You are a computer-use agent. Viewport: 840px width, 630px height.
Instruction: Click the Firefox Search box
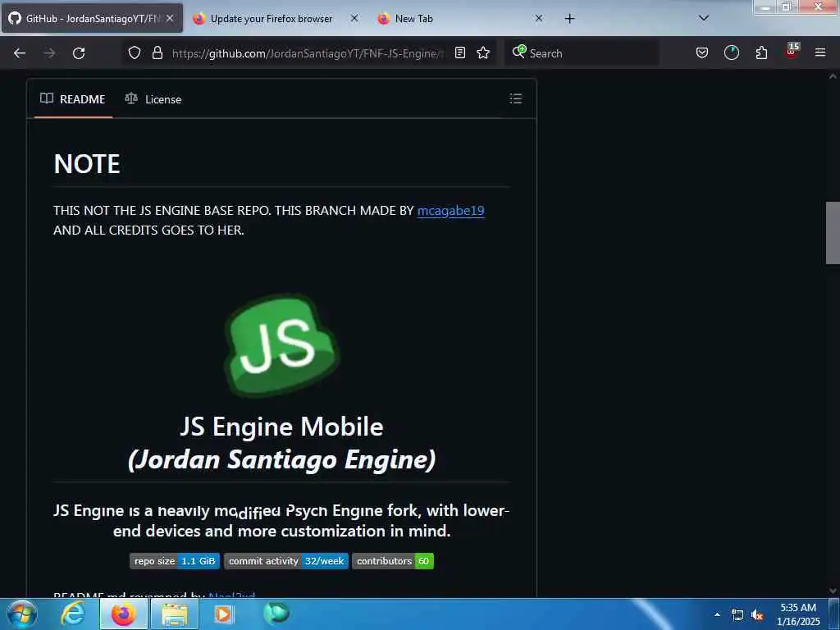pos(582,53)
